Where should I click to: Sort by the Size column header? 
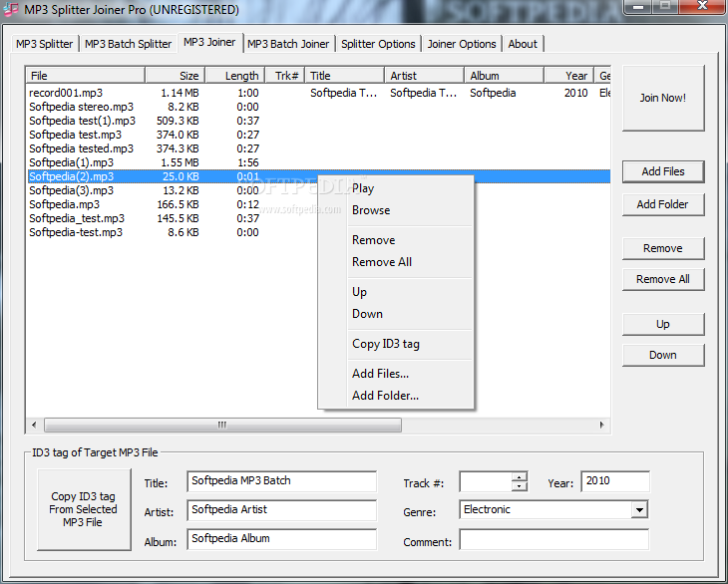[176, 76]
